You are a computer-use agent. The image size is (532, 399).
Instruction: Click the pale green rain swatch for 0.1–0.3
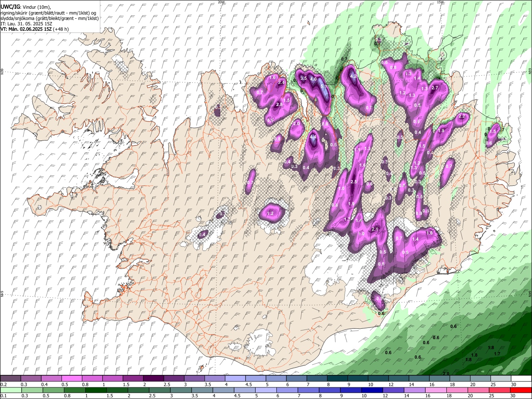[11, 390]
